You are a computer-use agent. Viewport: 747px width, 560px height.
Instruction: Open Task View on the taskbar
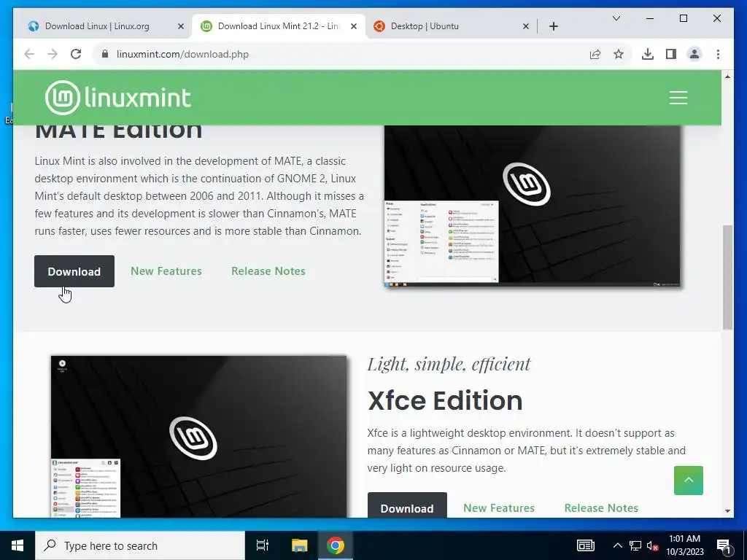point(262,545)
